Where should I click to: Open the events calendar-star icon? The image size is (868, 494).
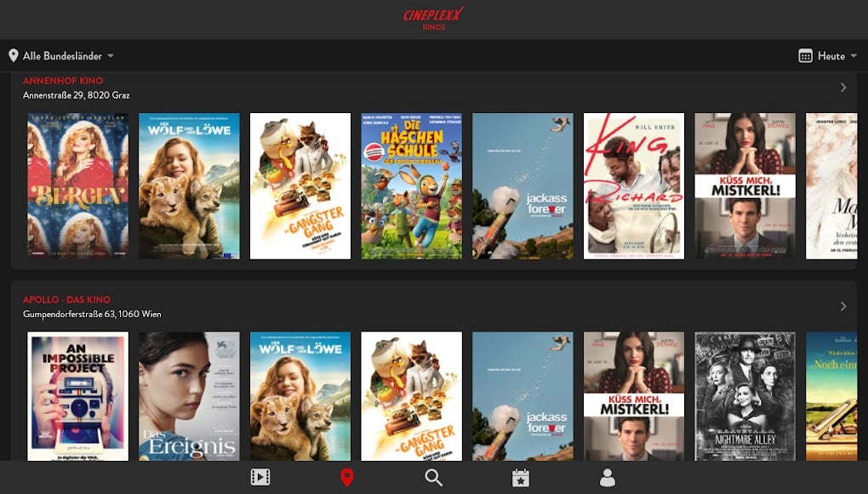(x=521, y=477)
